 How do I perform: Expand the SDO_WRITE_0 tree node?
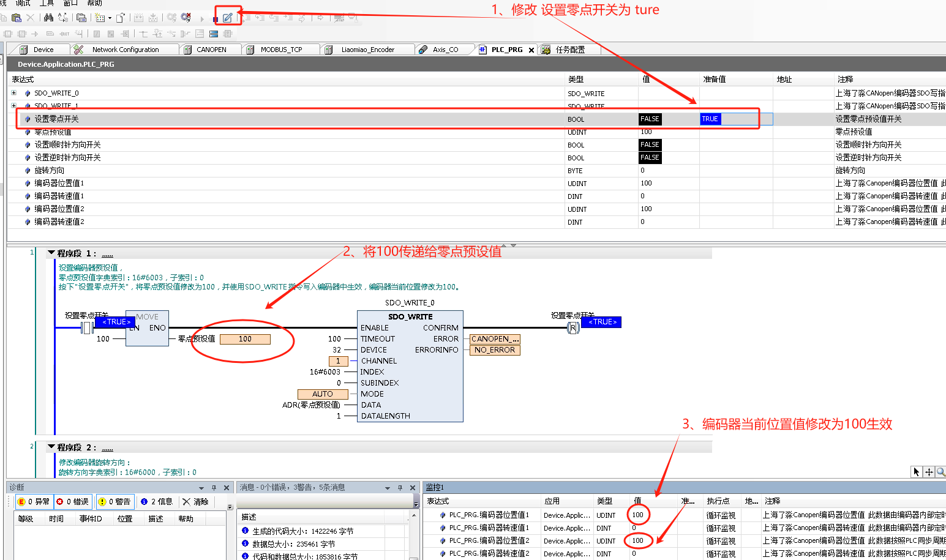(13, 93)
